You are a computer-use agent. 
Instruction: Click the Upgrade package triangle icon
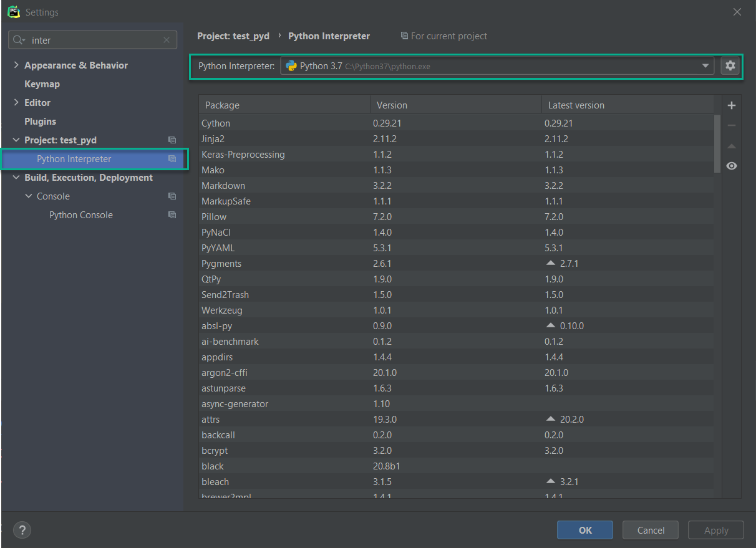pyautogui.click(x=731, y=145)
